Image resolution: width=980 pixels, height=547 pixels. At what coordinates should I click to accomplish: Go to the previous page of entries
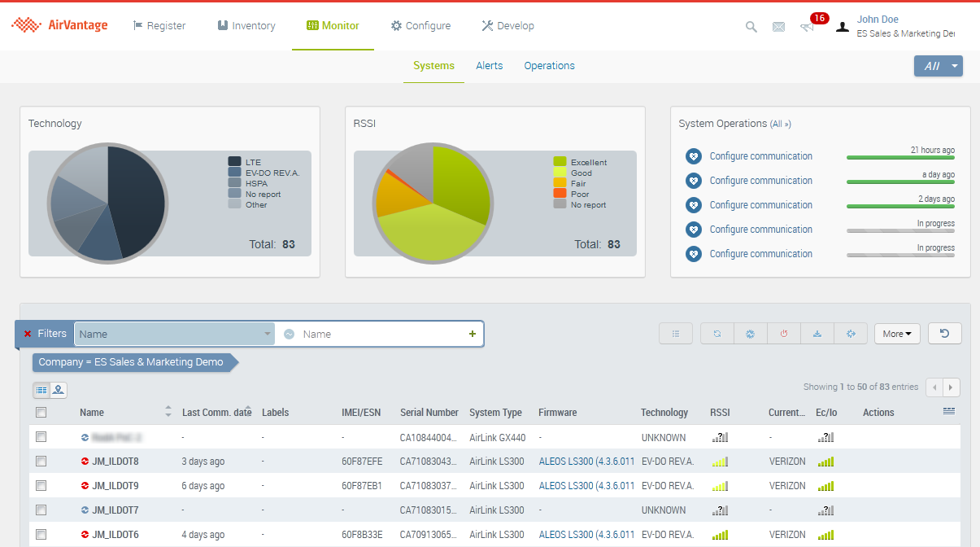pos(934,387)
